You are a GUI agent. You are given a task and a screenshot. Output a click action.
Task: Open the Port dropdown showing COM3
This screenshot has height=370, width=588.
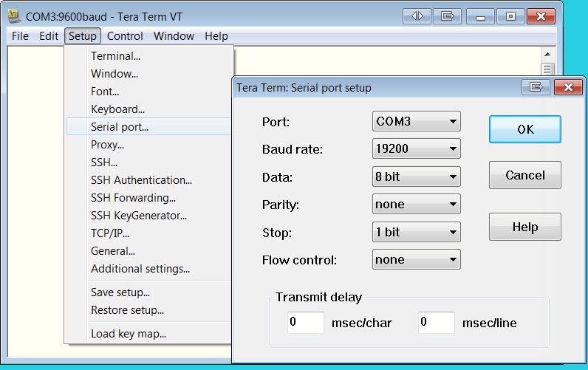417,121
